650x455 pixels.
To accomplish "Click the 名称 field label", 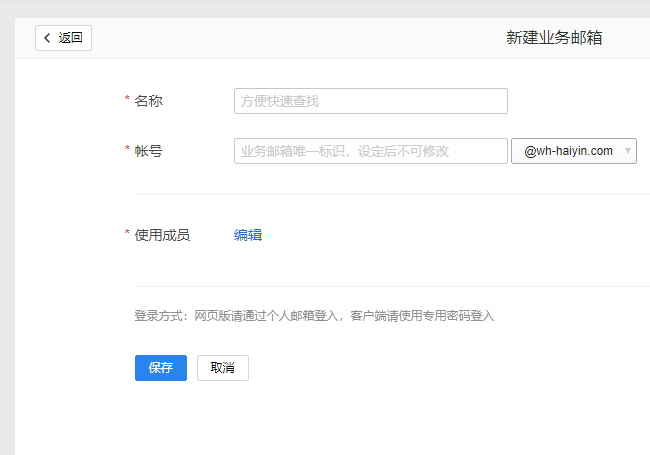I will point(149,101).
